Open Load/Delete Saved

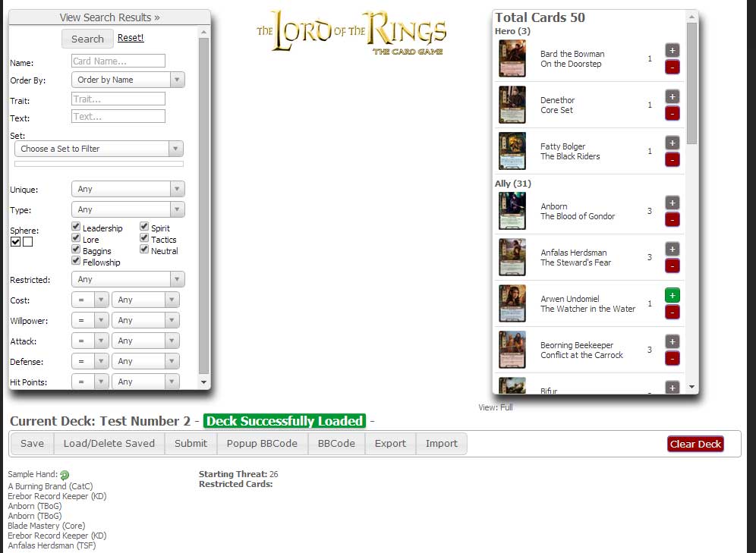click(x=109, y=444)
